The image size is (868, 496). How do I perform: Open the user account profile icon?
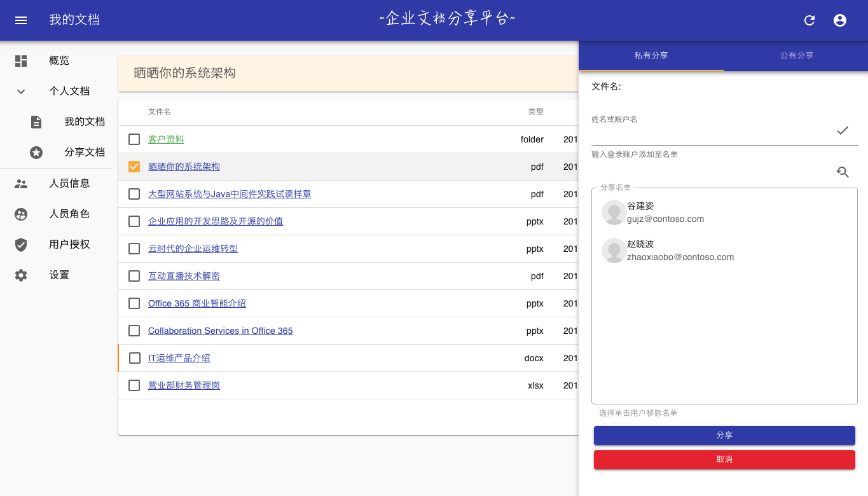pyautogui.click(x=840, y=20)
